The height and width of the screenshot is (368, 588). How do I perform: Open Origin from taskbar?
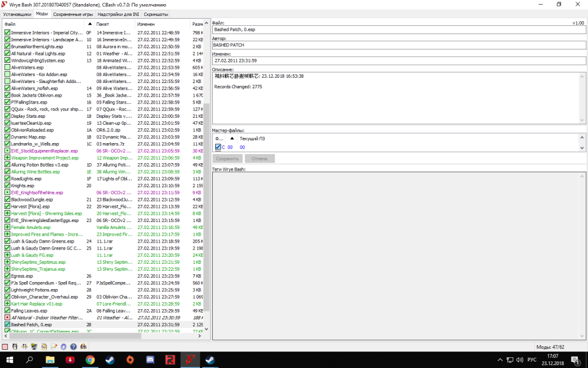(x=130, y=360)
